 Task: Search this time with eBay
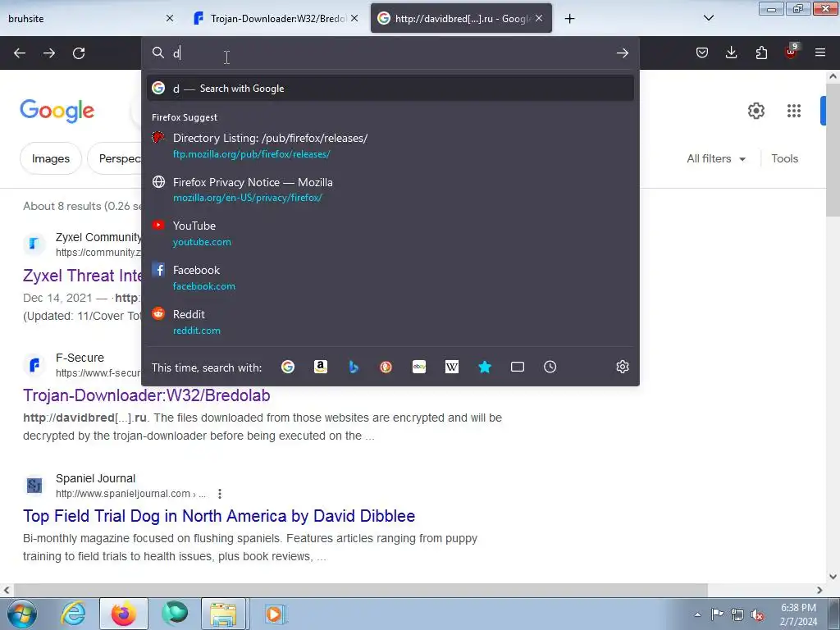(x=419, y=367)
